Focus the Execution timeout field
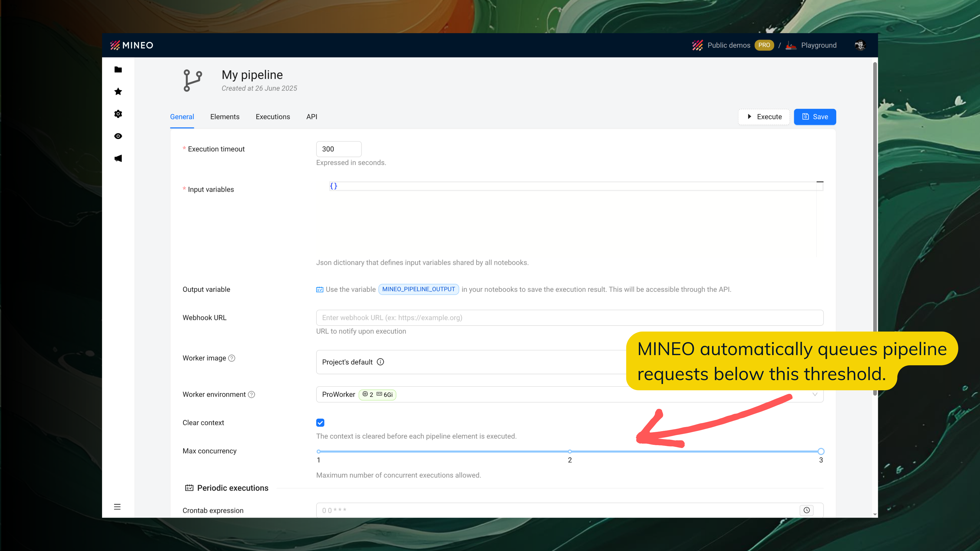This screenshot has height=551, width=980. [x=339, y=149]
